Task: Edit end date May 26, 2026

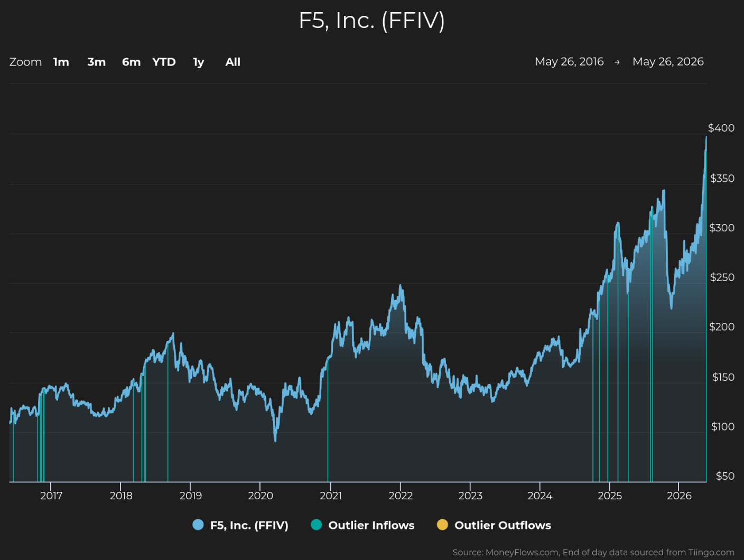Action: coord(668,62)
